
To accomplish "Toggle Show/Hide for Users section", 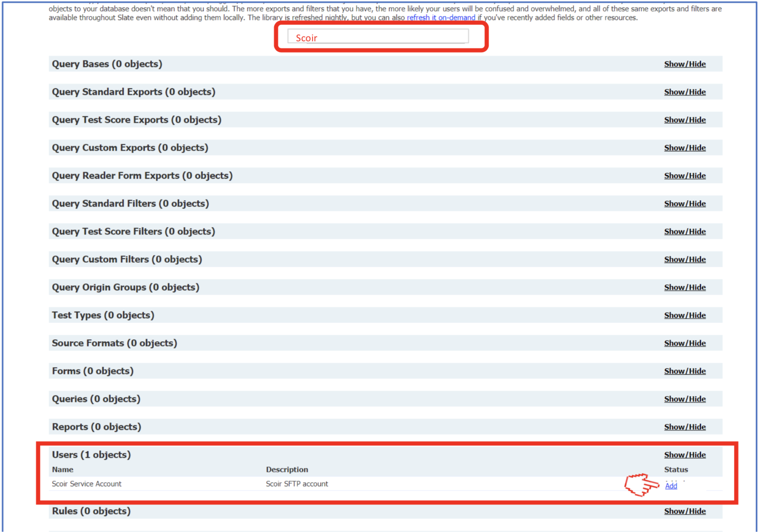I will coord(685,455).
